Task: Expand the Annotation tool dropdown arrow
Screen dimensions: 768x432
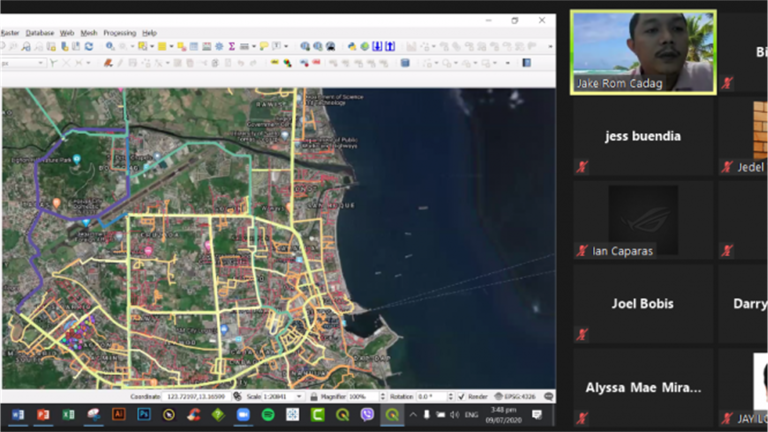Action: [286, 47]
